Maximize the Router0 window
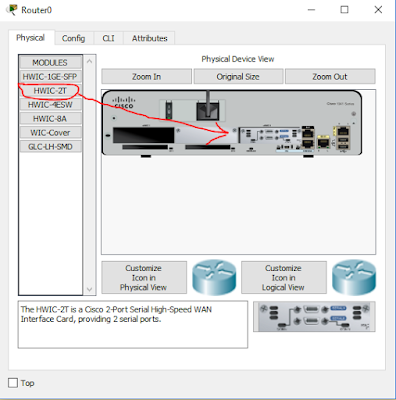The image size is (396, 400). coord(344,10)
